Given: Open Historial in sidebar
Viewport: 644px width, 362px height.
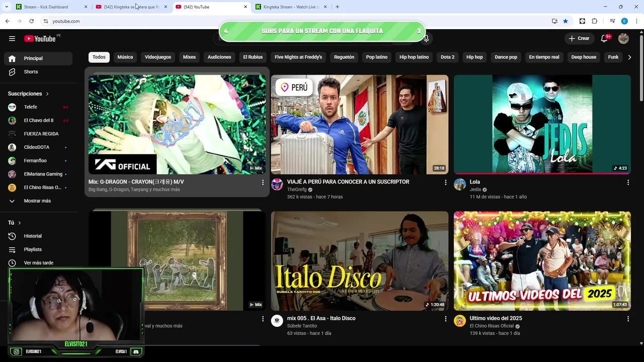Looking at the screenshot, I should [38, 236].
